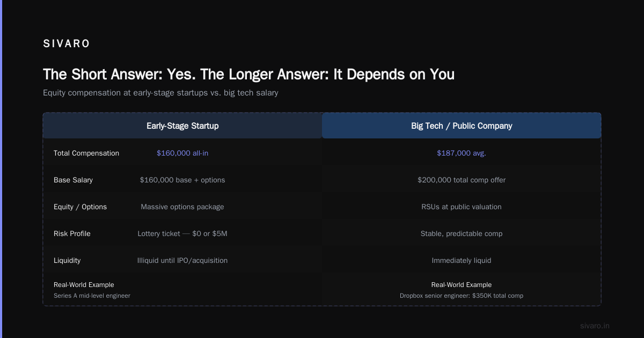Select 'Immediately liquid' cell
644x338 pixels.
click(x=462, y=260)
